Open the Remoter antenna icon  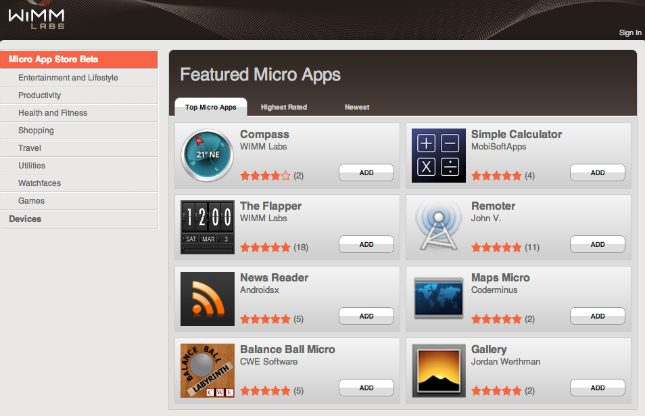tap(439, 225)
